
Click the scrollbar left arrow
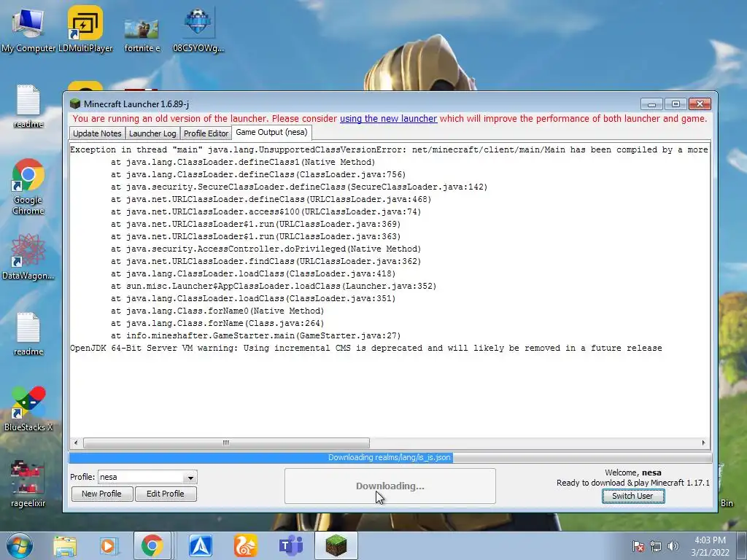click(x=76, y=443)
